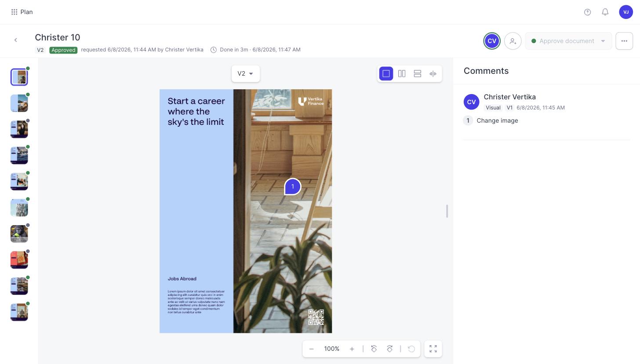
Task: Click the Christer Vertika comment author name
Action: tap(509, 97)
